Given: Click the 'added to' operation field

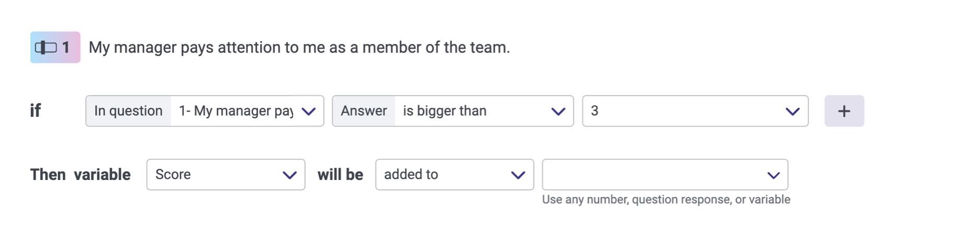Looking at the screenshot, I should point(454,175).
